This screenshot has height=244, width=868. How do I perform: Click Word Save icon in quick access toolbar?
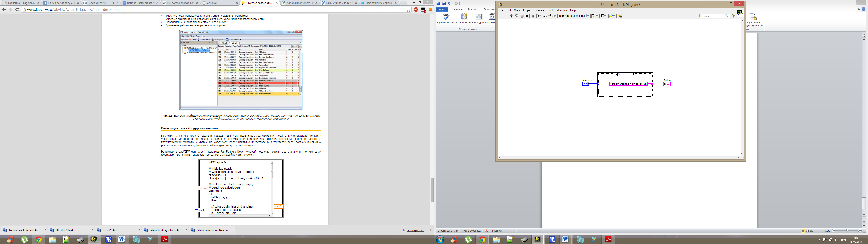pos(444,3)
